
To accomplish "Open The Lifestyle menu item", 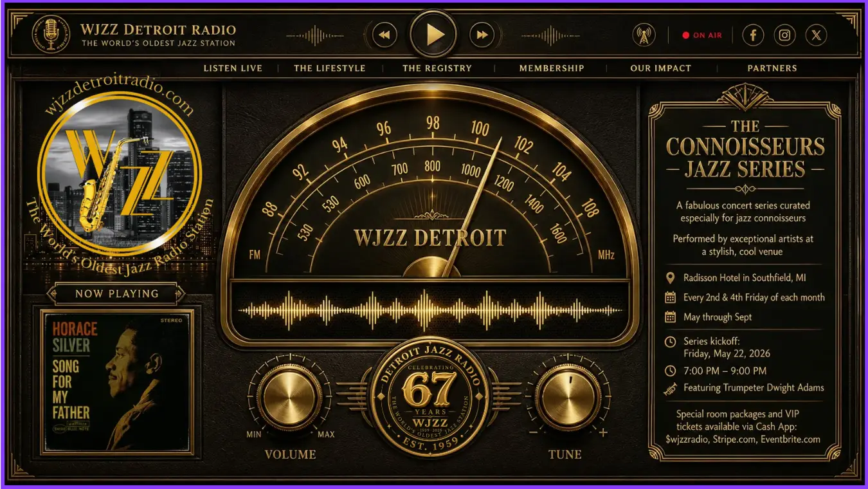I will (x=329, y=68).
